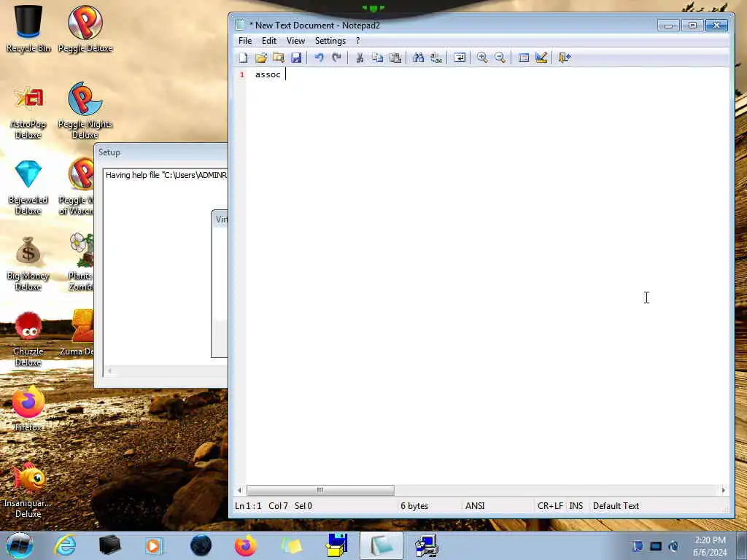Viewport: 747px width, 560px height.
Task: Open the Windows Start menu orb
Action: pyautogui.click(x=19, y=545)
